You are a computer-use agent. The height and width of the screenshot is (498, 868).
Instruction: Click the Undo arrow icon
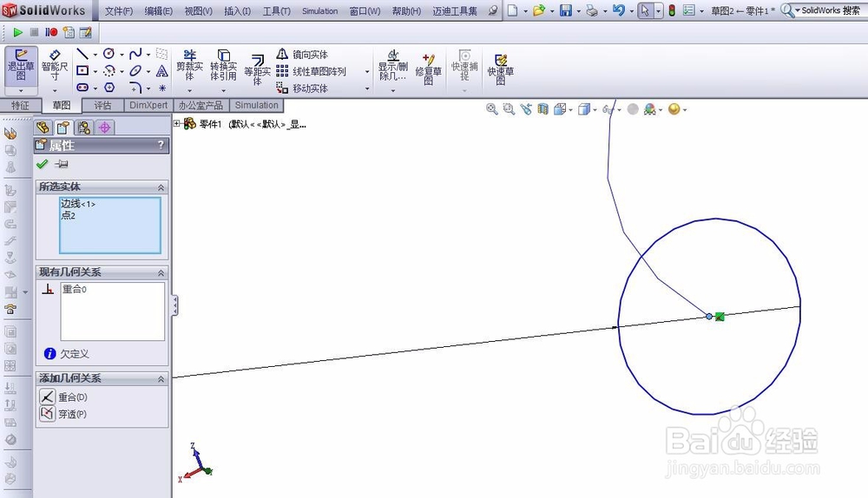click(x=619, y=10)
